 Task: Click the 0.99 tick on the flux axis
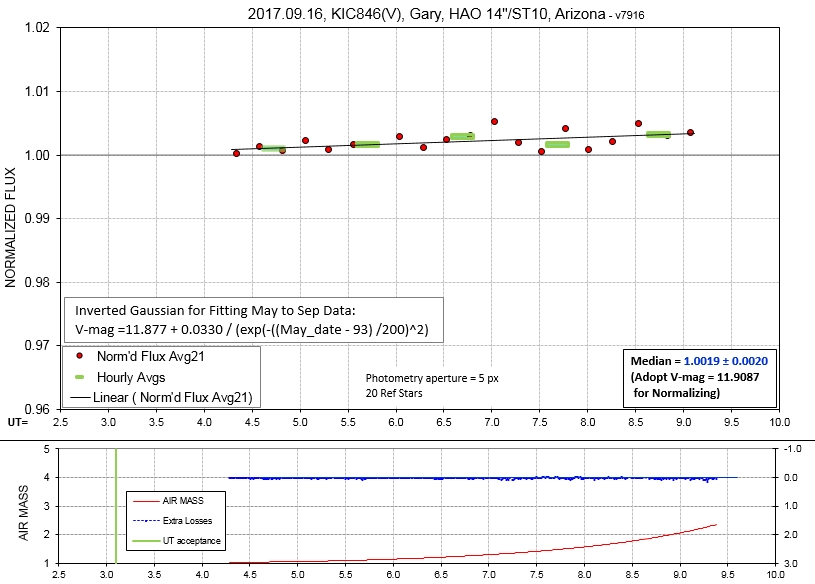[37, 219]
